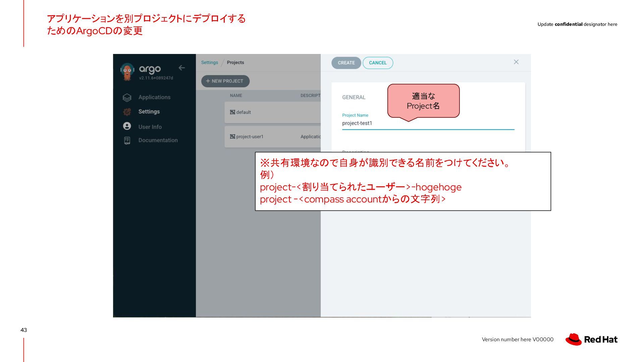Click the User Info avatar icon

(x=127, y=126)
